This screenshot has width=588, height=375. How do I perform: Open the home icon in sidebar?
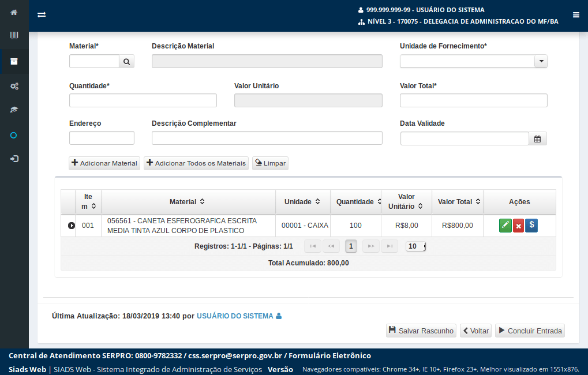(14, 12)
